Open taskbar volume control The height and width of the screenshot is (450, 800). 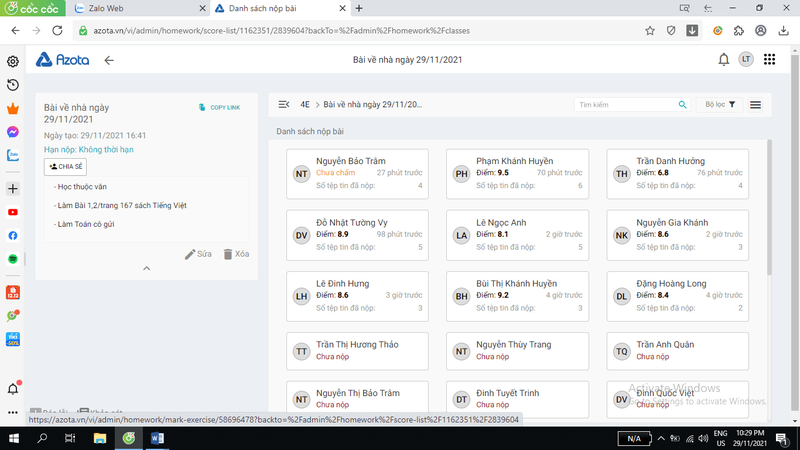pyautogui.click(x=703, y=438)
